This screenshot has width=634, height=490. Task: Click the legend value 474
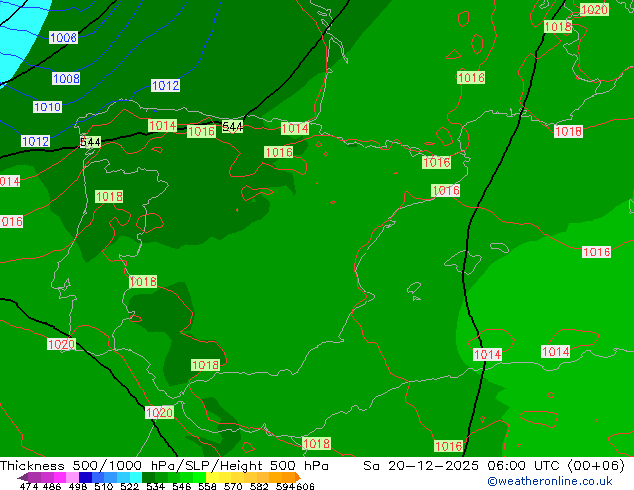pyautogui.click(x=29, y=486)
